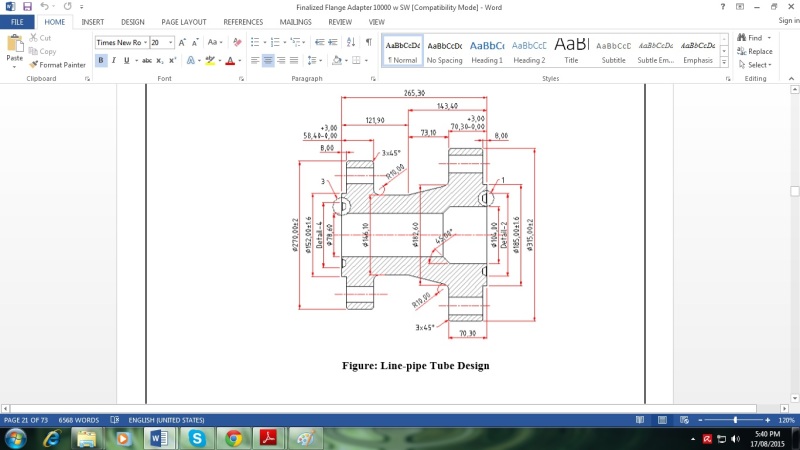Click the zoom in plus button
The height and width of the screenshot is (450, 800).
(x=768, y=420)
